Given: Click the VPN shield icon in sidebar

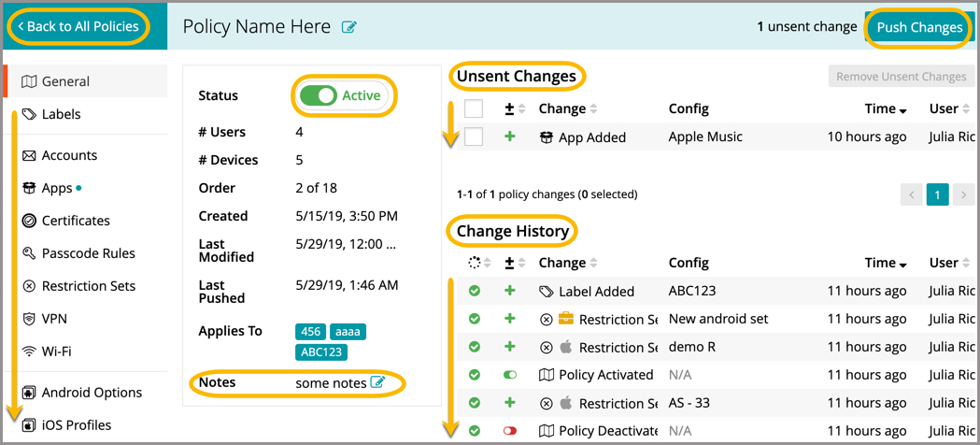Looking at the screenshot, I should (x=29, y=319).
